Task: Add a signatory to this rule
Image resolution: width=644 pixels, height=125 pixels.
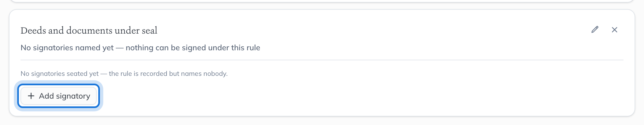Action: (x=59, y=96)
